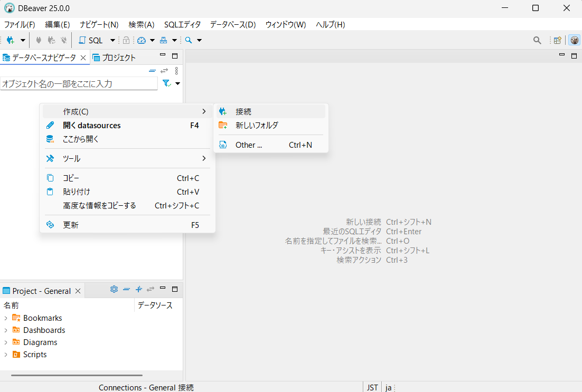Screen dimensions: 582x392
Task: Expand the Scripts folder in the tree
Action: [6, 355]
